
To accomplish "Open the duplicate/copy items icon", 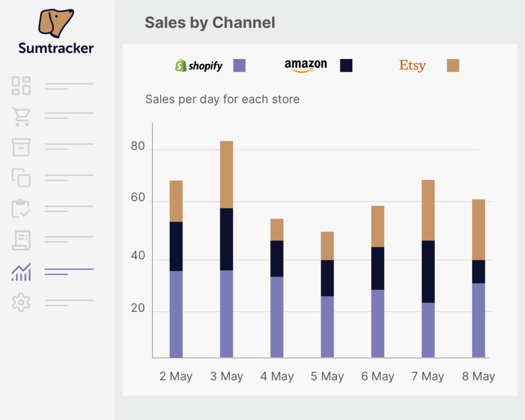I will pos(20,178).
